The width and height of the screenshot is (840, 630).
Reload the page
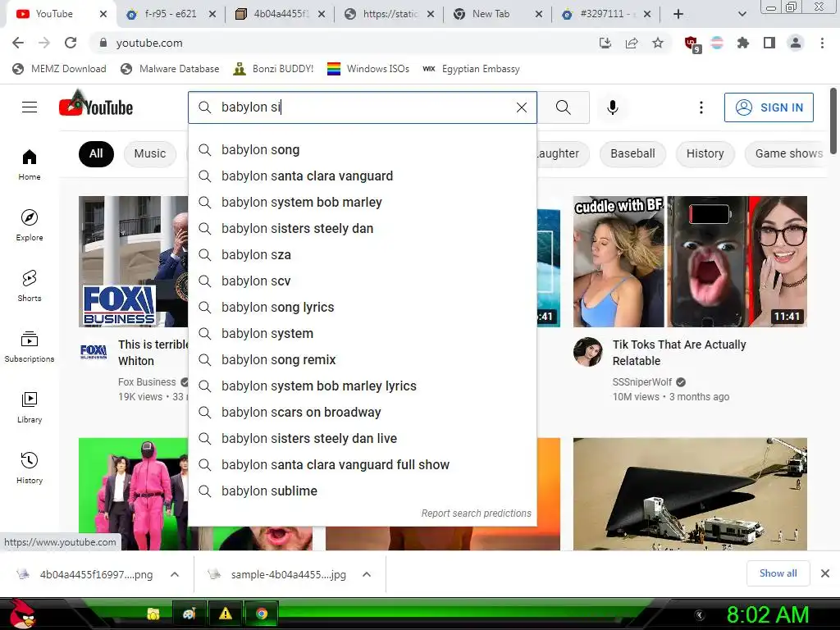[71, 43]
